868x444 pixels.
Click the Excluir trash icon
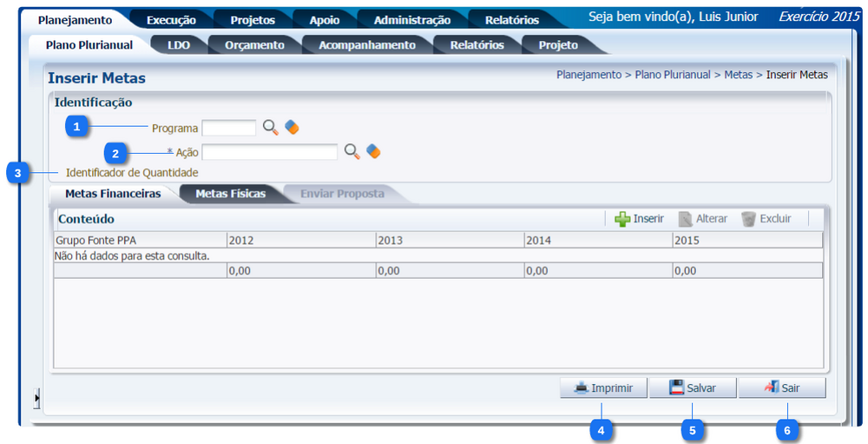748,219
